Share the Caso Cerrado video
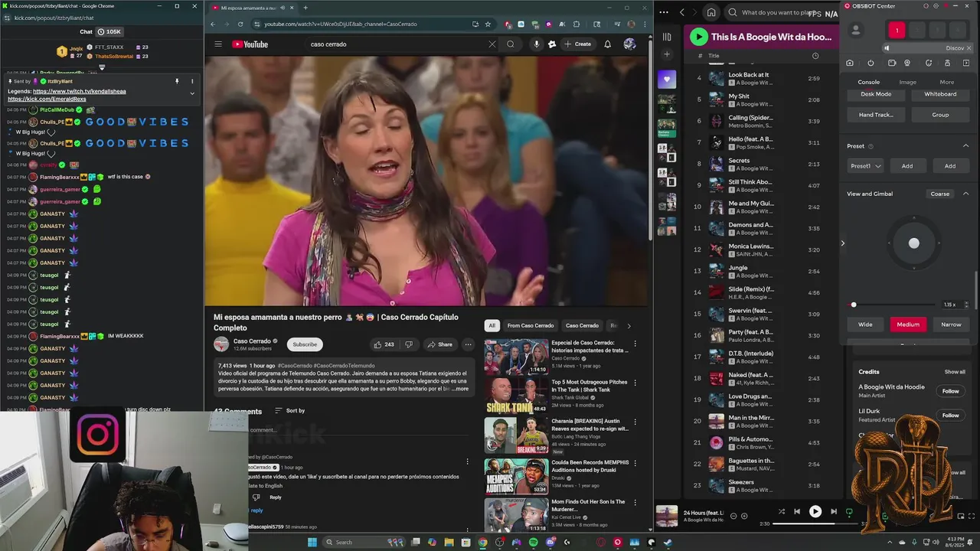The image size is (980, 551). point(439,344)
